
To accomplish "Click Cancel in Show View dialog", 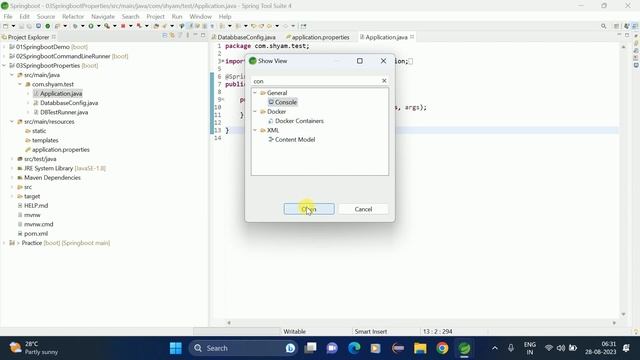I will 363,209.
